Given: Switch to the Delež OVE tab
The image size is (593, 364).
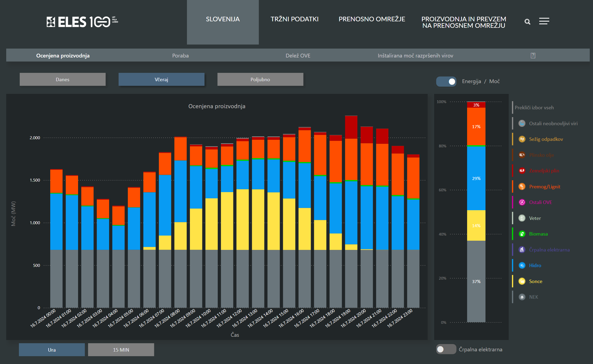Looking at the screenshot, I should click(298, 56).
